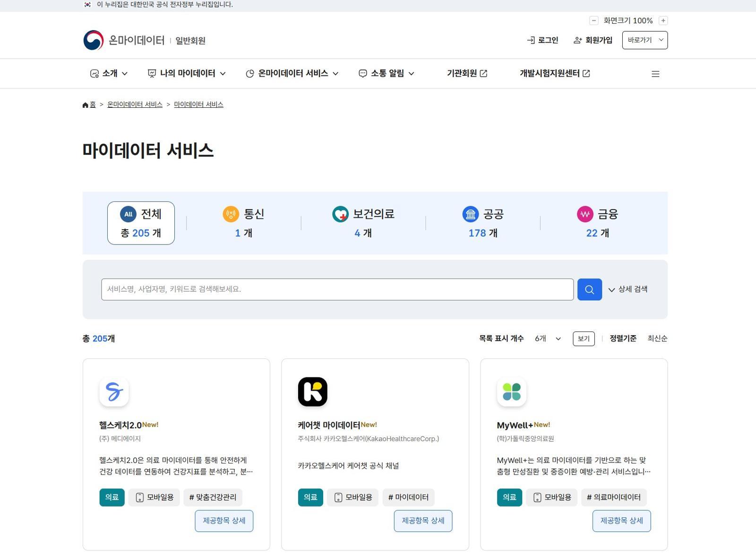Click the 로그인 arrow icon
This screenshot has width=756, height=558.
pyautogui.click(x=531, y=40)
